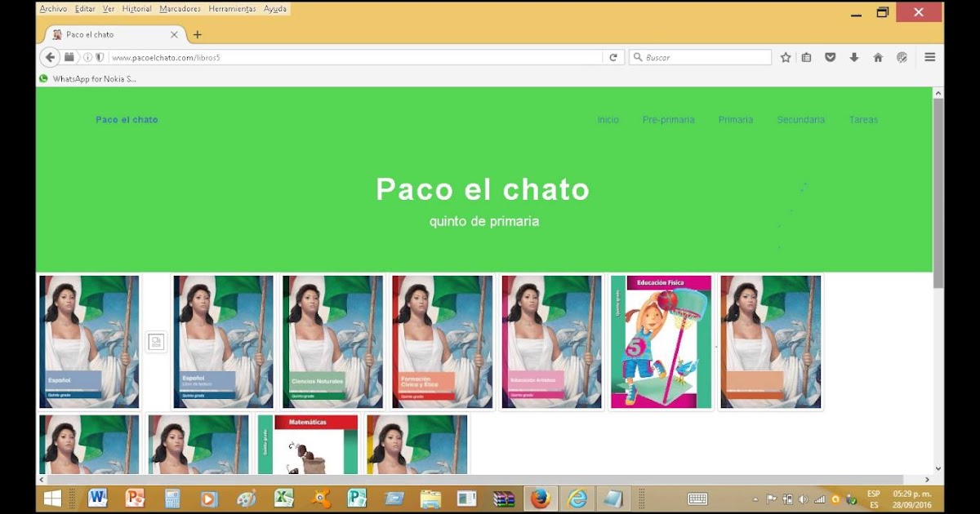Image resolution: width=980 pixels, height=514 pixels.
Task: Click the small document icon beside first book
Action: click(156, 341)
